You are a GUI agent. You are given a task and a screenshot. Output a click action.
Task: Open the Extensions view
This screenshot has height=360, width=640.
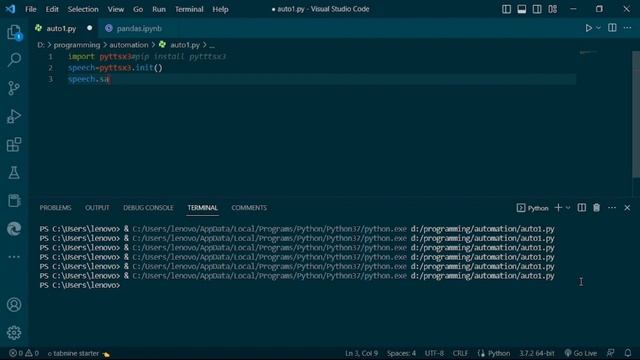tap(14, 144)
